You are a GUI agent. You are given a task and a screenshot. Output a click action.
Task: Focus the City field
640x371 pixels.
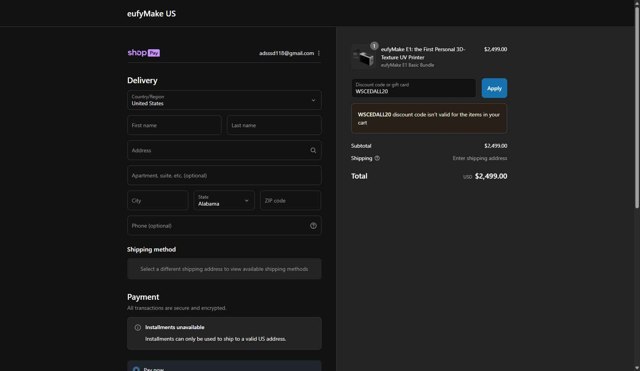158,200
